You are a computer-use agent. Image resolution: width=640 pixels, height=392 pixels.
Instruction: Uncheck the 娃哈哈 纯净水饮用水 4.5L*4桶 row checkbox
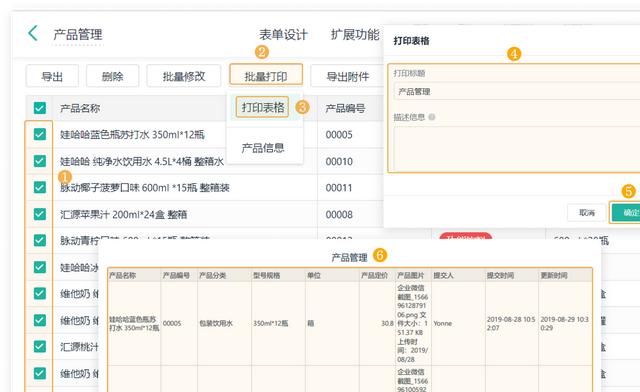(x=40, y=161)
